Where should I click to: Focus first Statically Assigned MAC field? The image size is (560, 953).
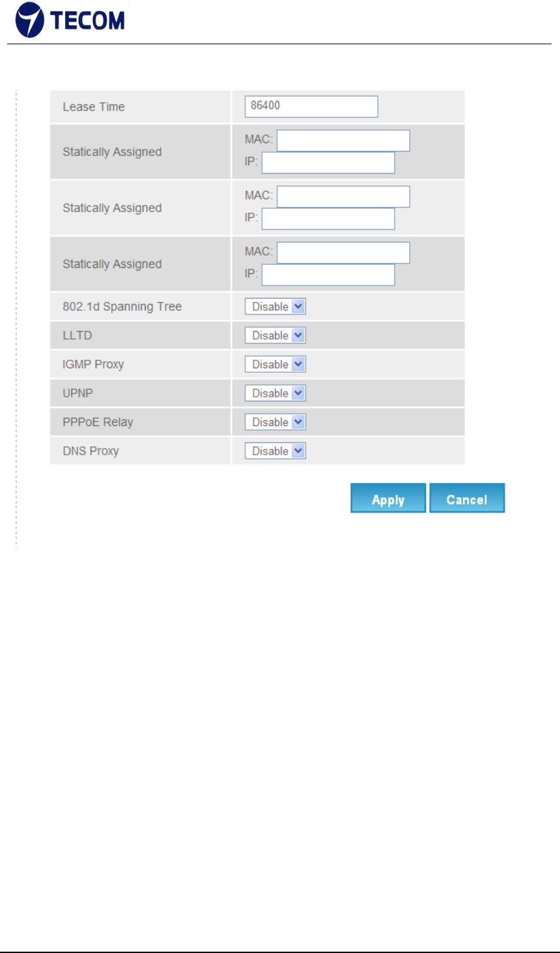343,141
